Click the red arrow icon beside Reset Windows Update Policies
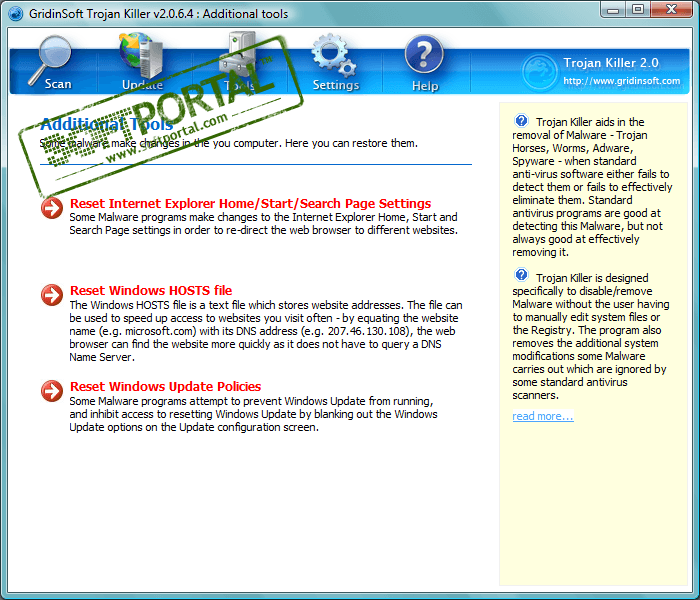This screenshot has width=700, height=600. click(52, 391)
